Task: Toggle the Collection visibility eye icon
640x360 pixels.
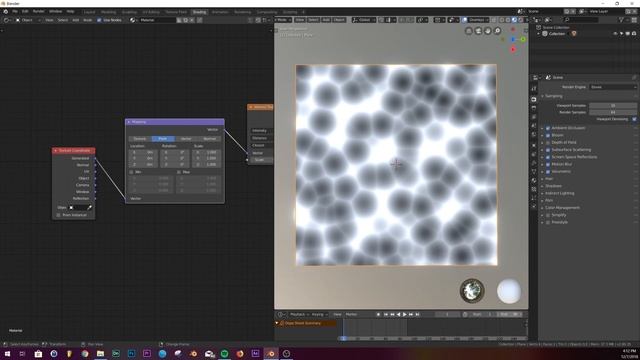Action: pyautogui.click(x=615, y=33)
